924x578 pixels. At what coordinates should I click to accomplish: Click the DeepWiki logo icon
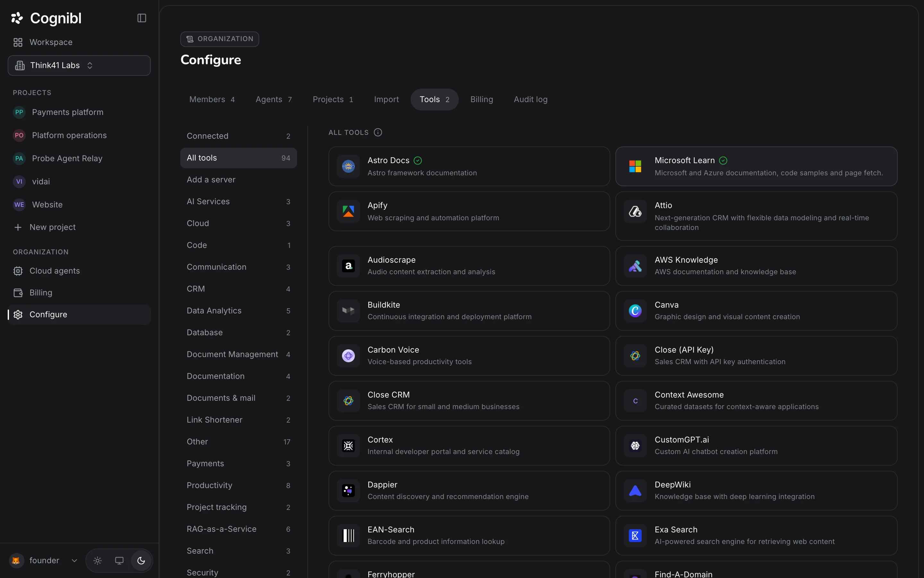[x=635, y=491]
